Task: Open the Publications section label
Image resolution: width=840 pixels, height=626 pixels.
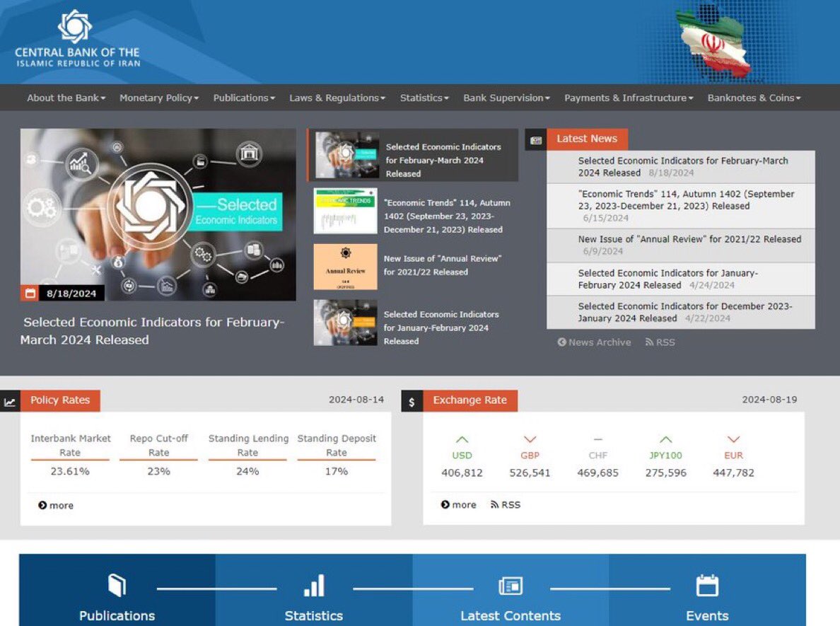Action: pos(117,616)
